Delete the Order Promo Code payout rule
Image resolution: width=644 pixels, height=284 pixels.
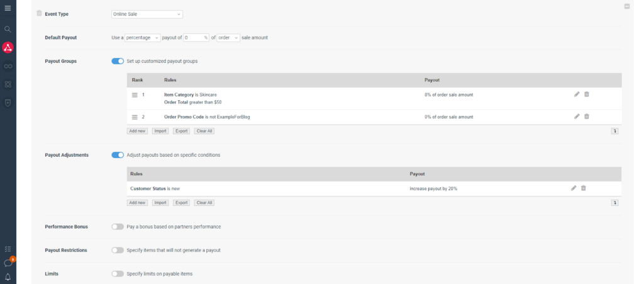587,116
